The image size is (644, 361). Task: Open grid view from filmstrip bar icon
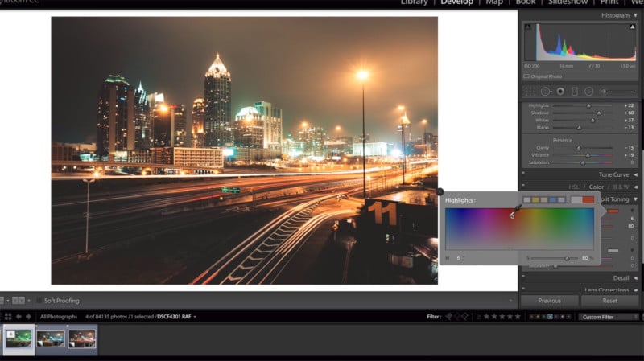(8, 316)
